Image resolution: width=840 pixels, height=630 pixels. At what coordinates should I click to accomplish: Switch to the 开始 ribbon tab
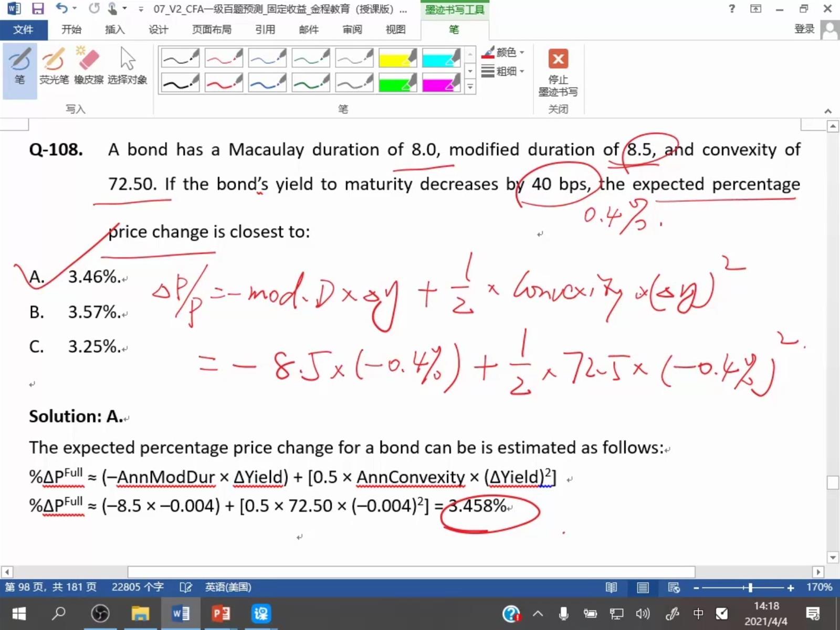tap(71, 29)
